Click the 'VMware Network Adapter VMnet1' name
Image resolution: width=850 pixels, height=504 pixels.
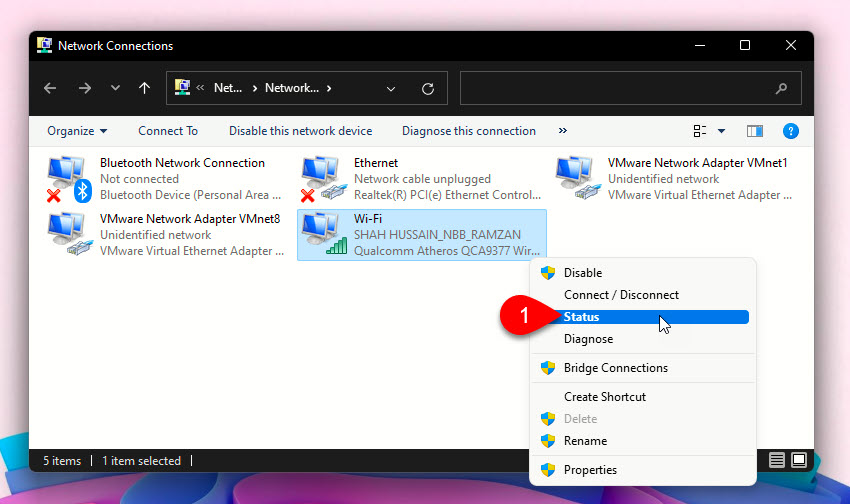697,163
